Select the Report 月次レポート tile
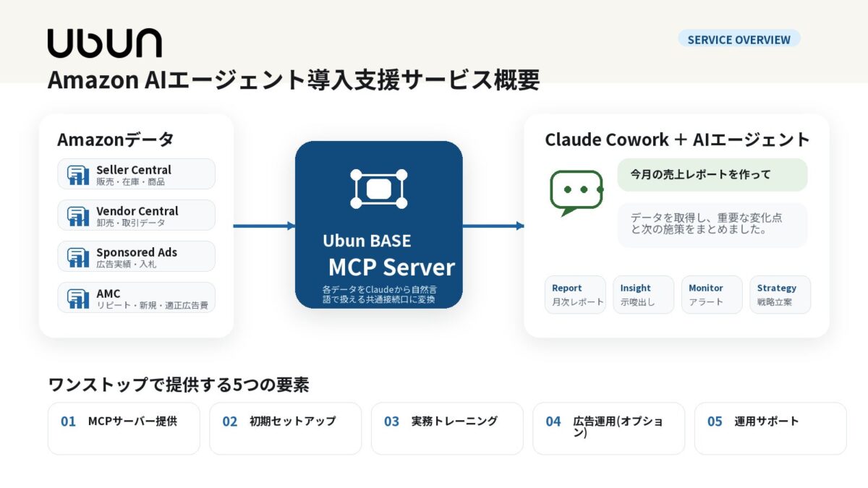 click(575, 295)
